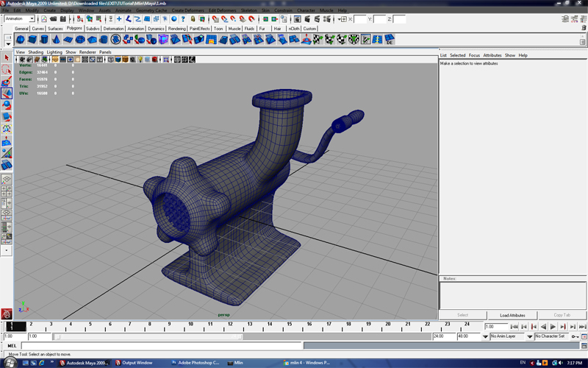Click the polygon sphere shelf icon

pos(21,39)
